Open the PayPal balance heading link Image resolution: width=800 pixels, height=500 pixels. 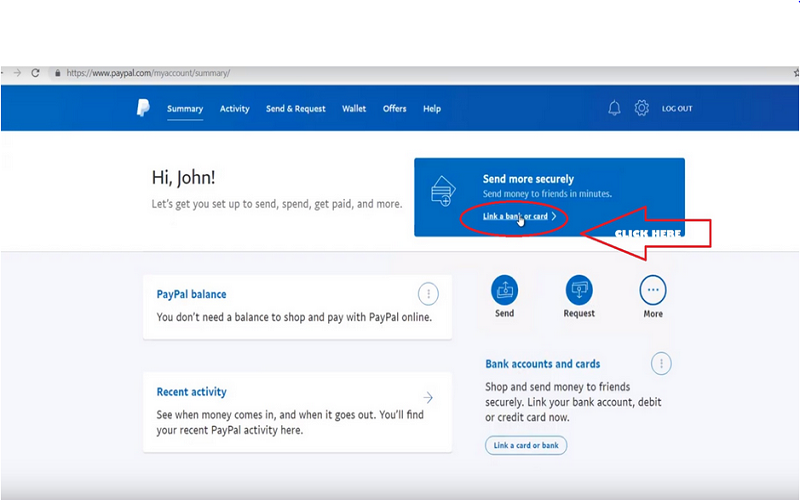(x=191, y=294)
